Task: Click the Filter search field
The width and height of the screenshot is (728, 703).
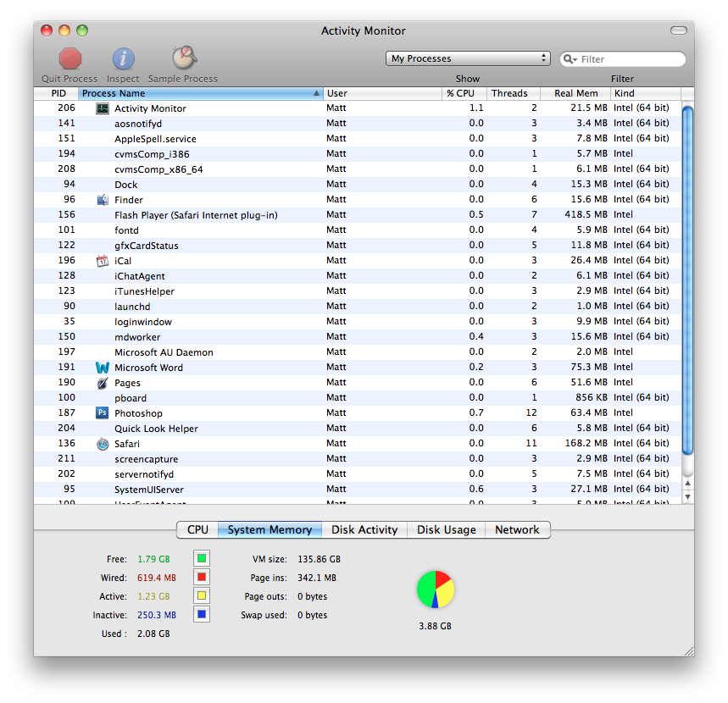Action: [x=623, y=59]
